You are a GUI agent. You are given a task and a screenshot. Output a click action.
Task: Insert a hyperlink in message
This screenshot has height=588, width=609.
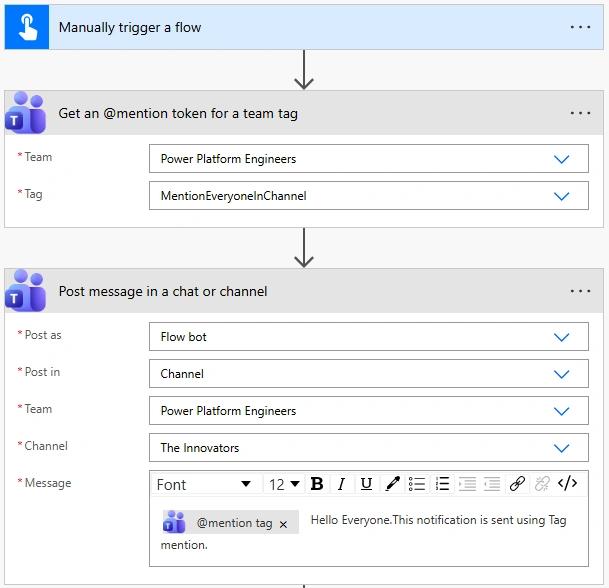coord(517,484)
